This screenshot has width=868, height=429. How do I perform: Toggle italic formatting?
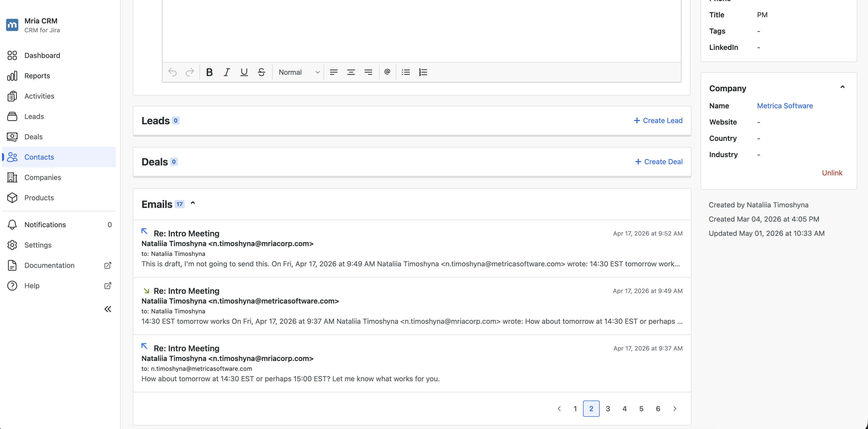coord(227,72)
